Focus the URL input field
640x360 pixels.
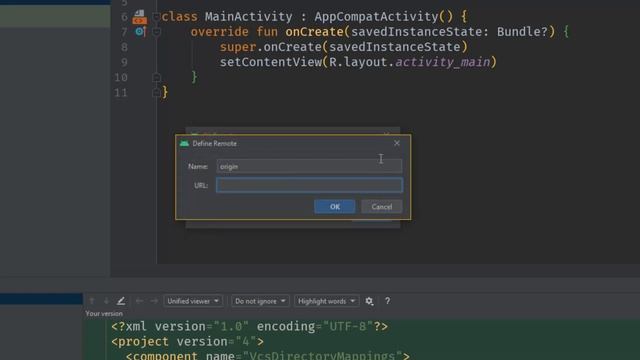309,185
